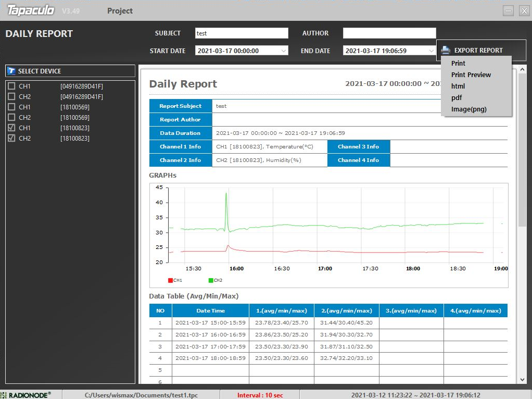Check CH2 for device 18100569
This screenshot has height=399, width=532.
pos(11,118)
